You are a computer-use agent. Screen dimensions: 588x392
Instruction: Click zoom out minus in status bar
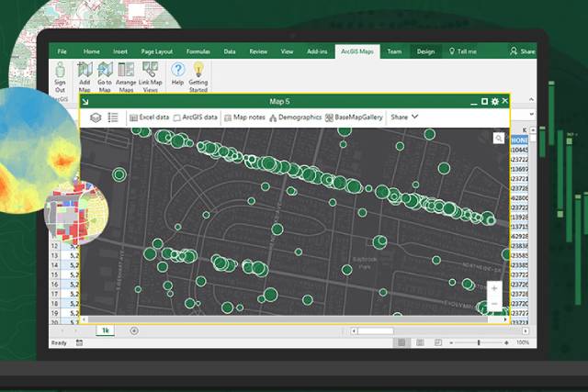[x=451, y=342]
